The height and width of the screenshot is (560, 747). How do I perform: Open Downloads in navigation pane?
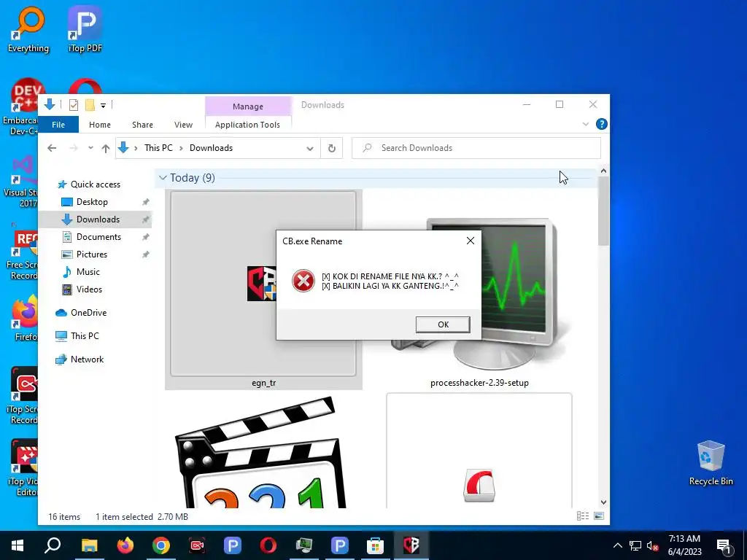(98, 219)
